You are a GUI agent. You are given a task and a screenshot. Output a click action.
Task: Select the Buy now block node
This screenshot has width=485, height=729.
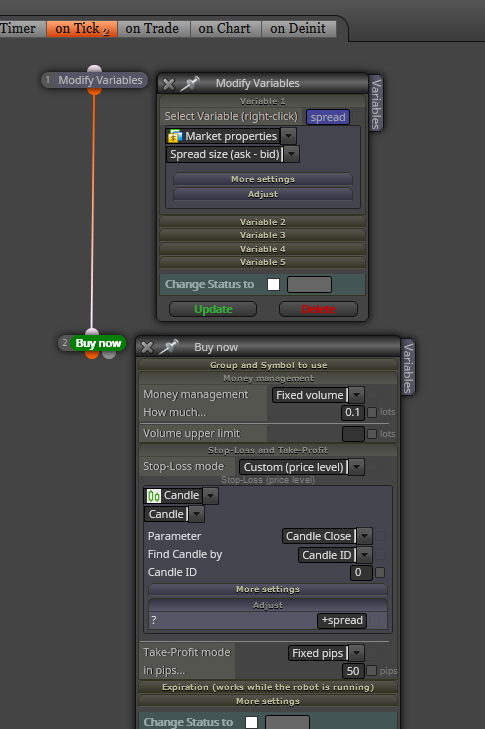pyautogui.click(x=92, y=343)
